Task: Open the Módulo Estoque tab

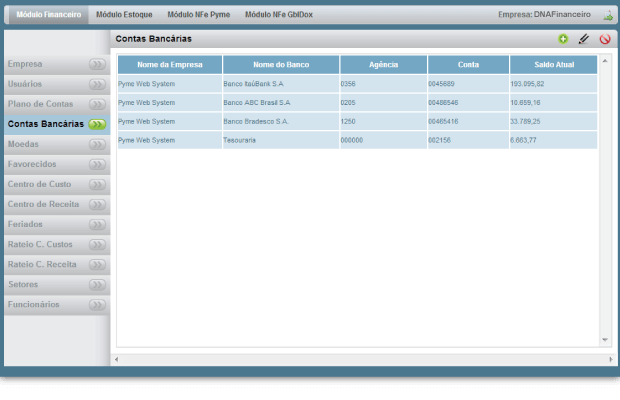Action: (124, 15)
